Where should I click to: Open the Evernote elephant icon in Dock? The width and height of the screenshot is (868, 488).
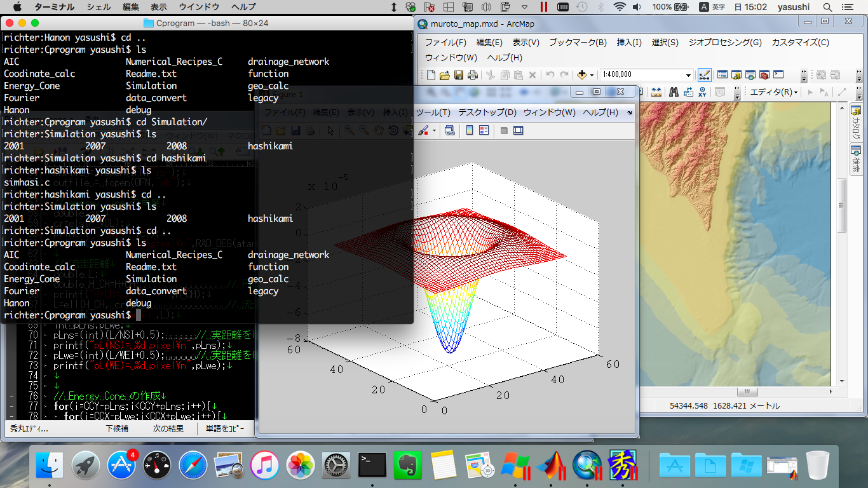tap(408, 465)
